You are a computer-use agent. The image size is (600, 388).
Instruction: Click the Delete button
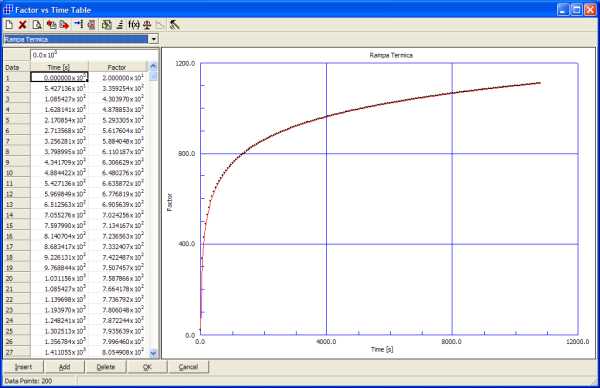[x=106, y=367]
